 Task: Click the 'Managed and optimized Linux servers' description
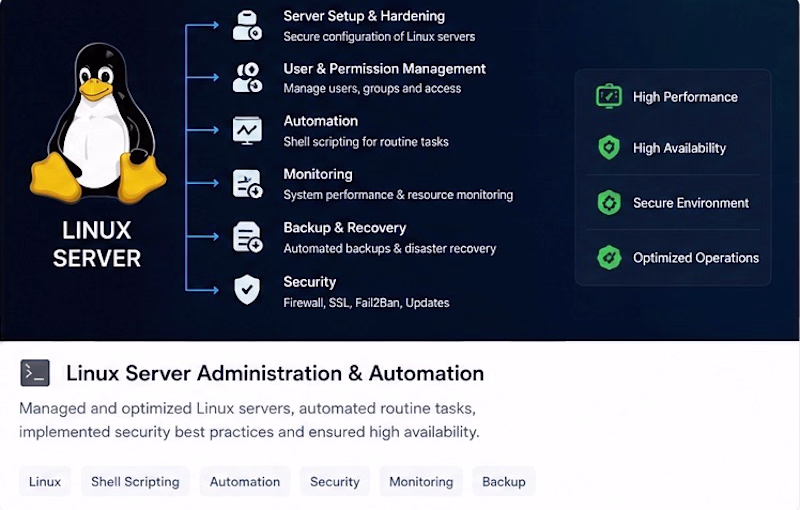point(249,420)
